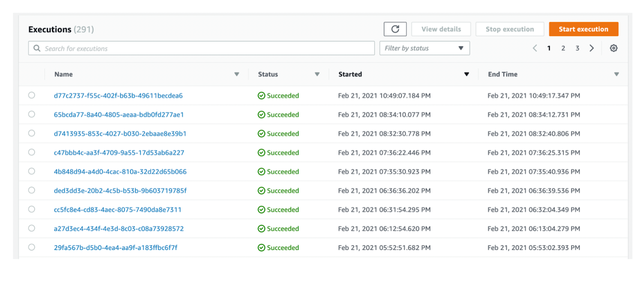Select the radio button for c47bbb4c execution

[31, 152]
